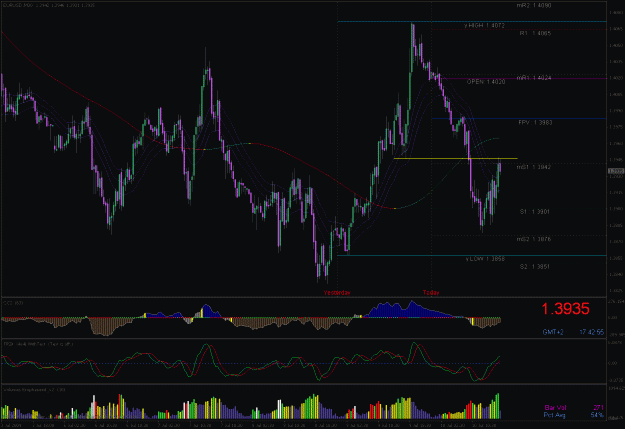Click the current price tag on price axis
Image resolution: width=625 pixels, height=429 pixels.
pyautogui.click(x=616, y=171)
